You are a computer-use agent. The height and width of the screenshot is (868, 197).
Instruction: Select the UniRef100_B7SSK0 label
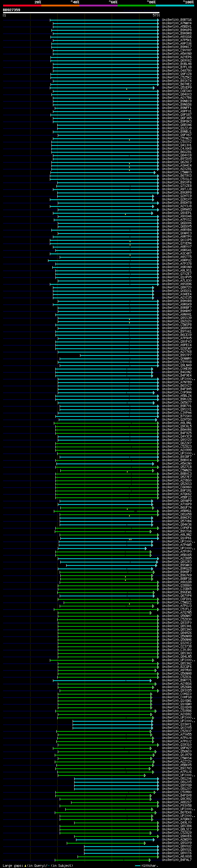(177, 416)
